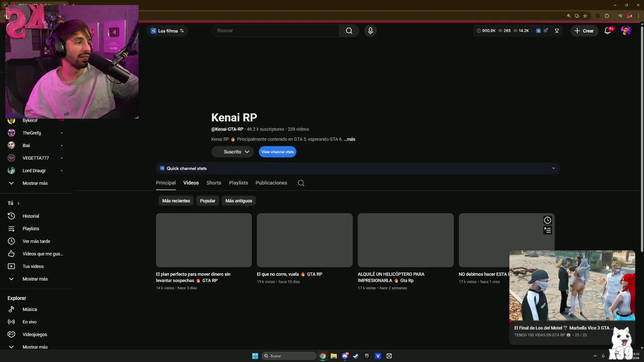Open Steam from taskbar
The image size is (644, 362).
click(356, 356)
